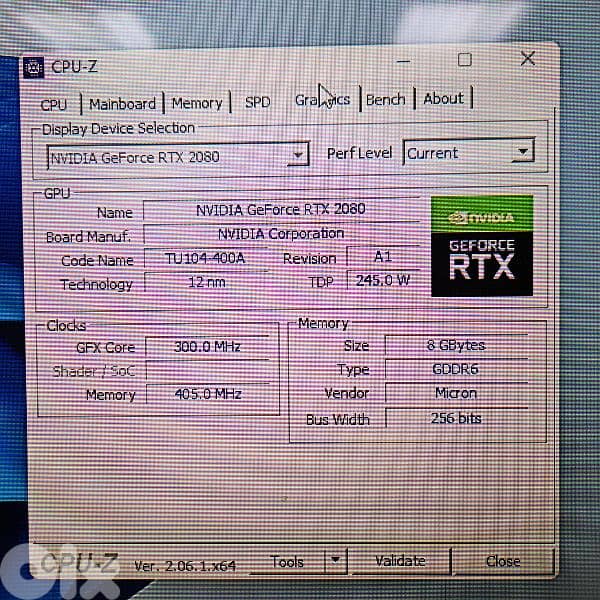Open the SPD tab
This screenshot has height=600, width=600.
[x=258, y=102]
